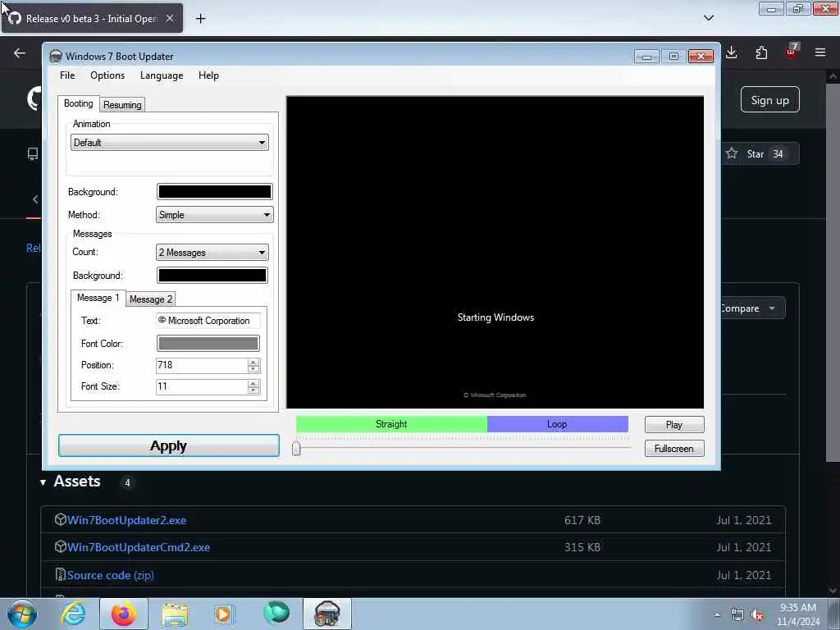Screen dimensions: 840x630
Task: Open the Help menu
Action: point(208,75)
